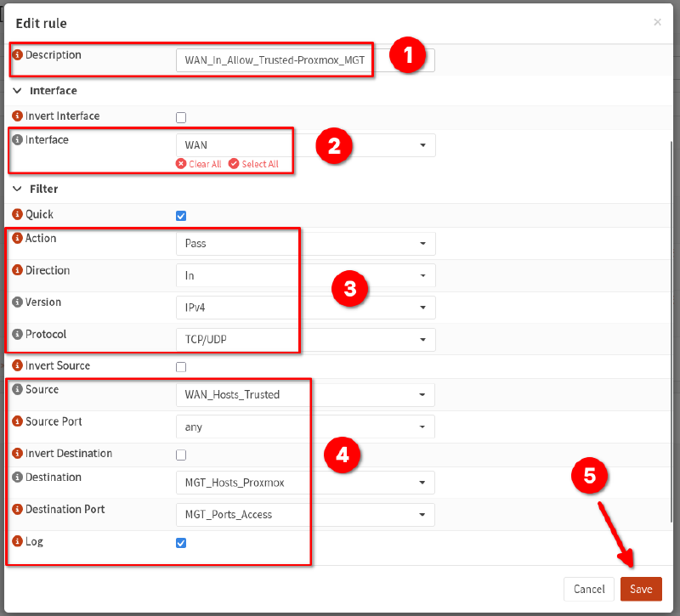The width and height of the screenshot is (680, 616).
Task: Open the Source dropdown showing WAN_Hosts_Trusted
Action: coord(306,395)
